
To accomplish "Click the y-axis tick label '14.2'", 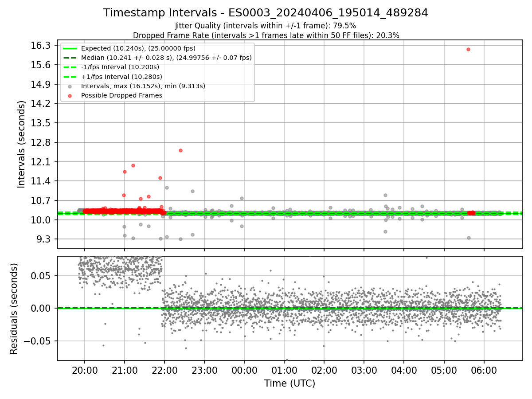I will (x=41, y=104).
